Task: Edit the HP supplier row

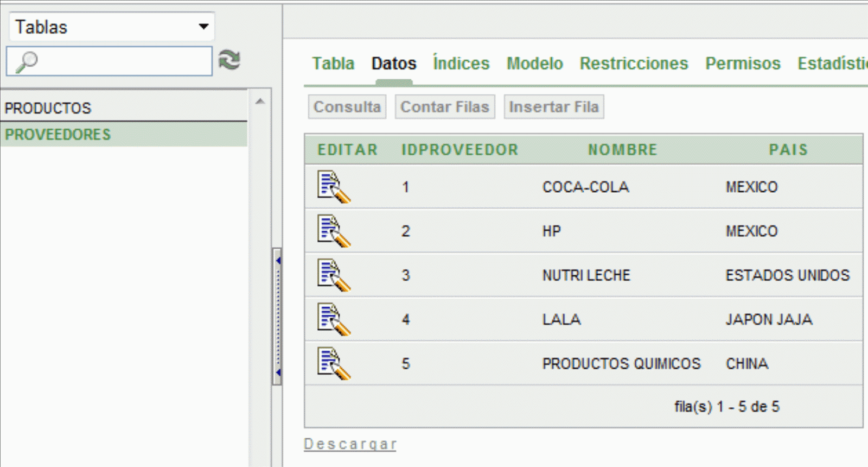Action: pos(334,231)
